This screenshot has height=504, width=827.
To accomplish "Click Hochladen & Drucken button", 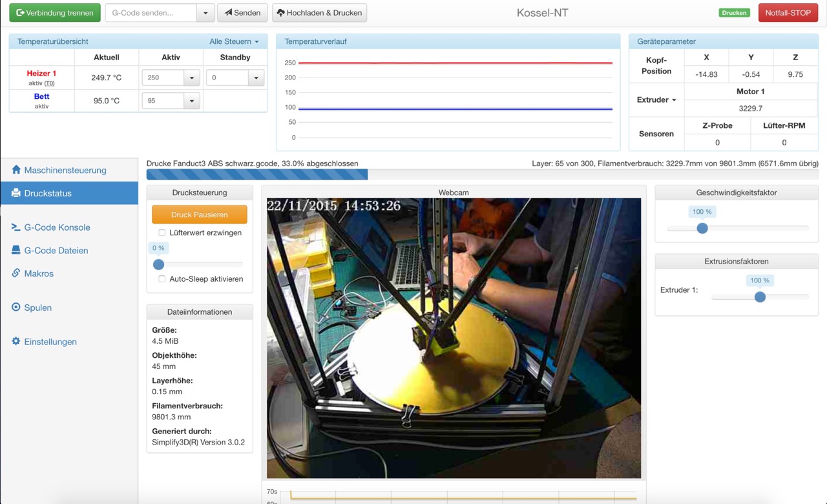I will tap(319, 13).
